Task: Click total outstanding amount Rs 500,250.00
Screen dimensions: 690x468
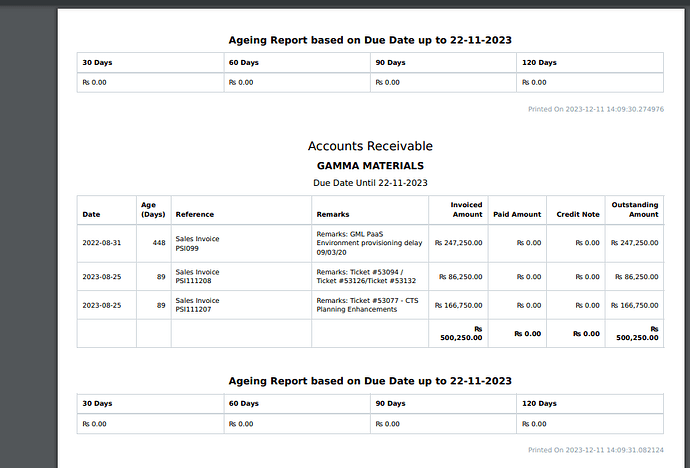Action: click(637, 333)
